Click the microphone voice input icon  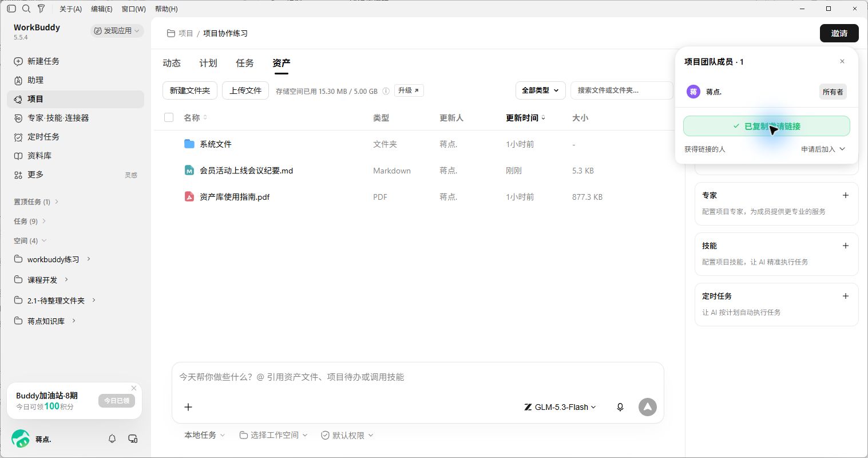click(620, 407)
